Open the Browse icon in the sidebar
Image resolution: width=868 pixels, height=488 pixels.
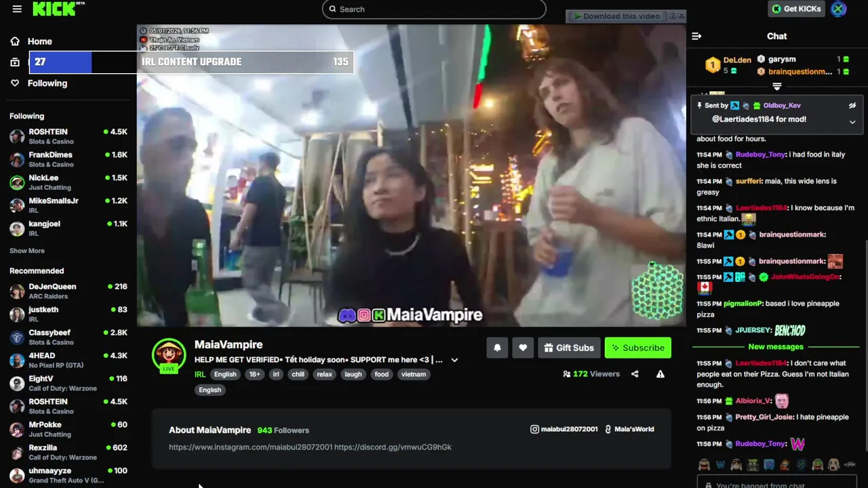[x=15, y=62]
